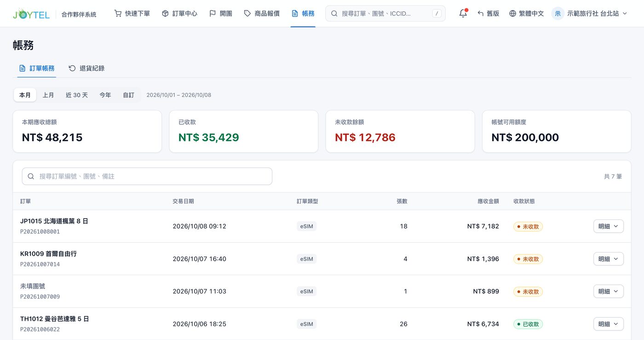Click the magnifier icon in table search

[x=31, y=176]
